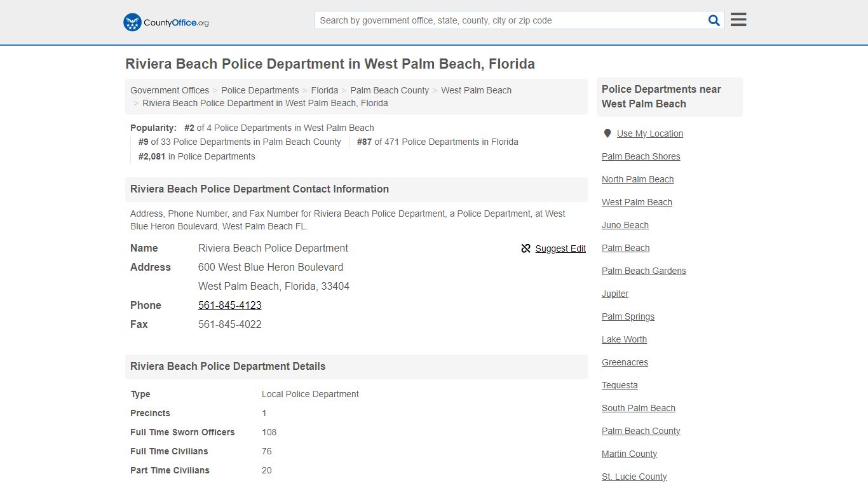The height and width of the screenshot is (488, 868).
Task: Click the location pin icon
Action: [607, 133]
